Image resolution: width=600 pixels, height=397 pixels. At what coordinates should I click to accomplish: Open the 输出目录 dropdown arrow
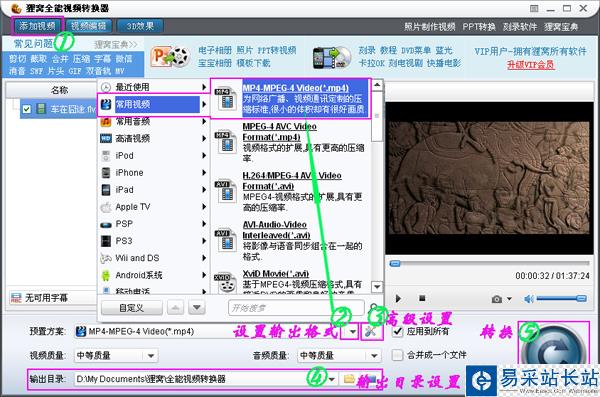tap(331, 379)
